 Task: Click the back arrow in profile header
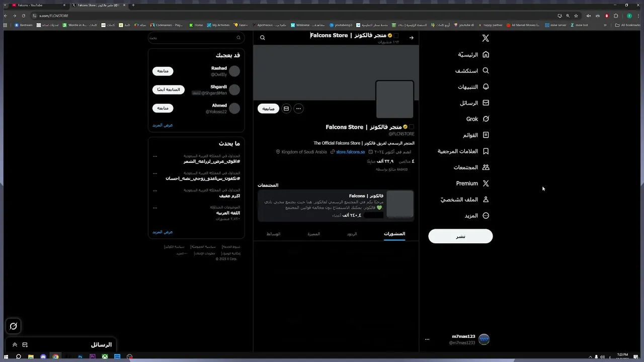point(411,38)
